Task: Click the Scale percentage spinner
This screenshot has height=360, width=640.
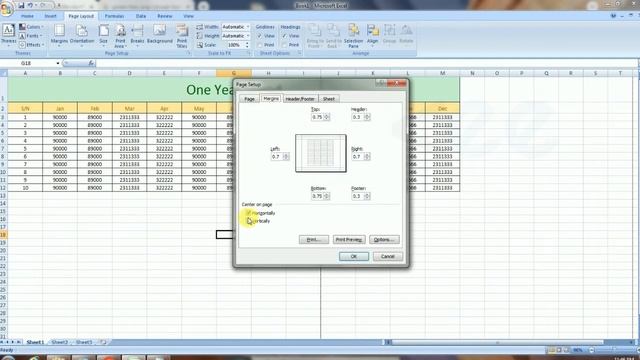Action: [247, 45]
